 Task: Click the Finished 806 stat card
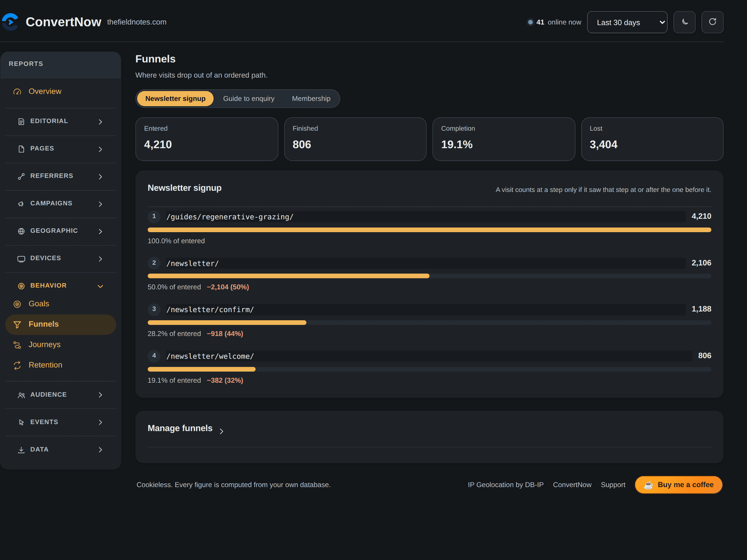(x=355, y=139)
